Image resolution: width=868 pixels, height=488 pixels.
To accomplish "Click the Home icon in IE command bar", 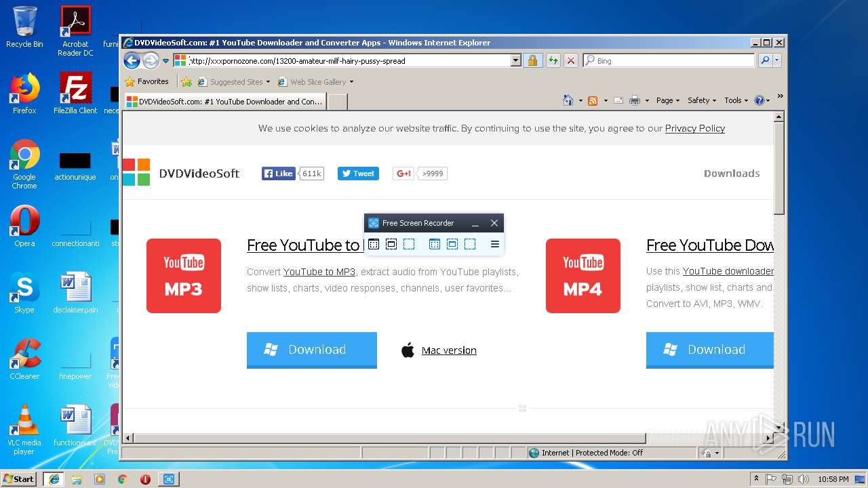I will 568,100.
